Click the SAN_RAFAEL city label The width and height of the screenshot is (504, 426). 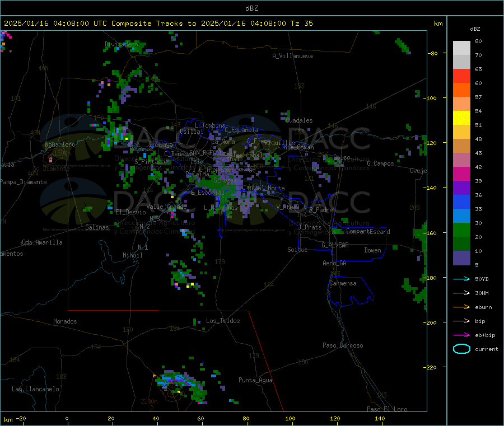coord(205,152)
